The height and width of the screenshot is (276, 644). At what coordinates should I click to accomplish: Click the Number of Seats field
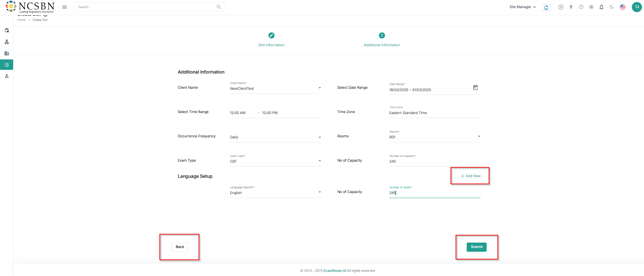435,193
